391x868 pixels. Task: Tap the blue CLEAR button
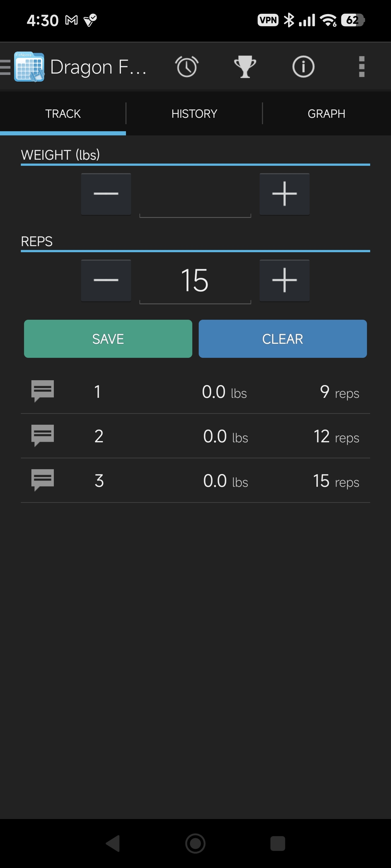283,339
